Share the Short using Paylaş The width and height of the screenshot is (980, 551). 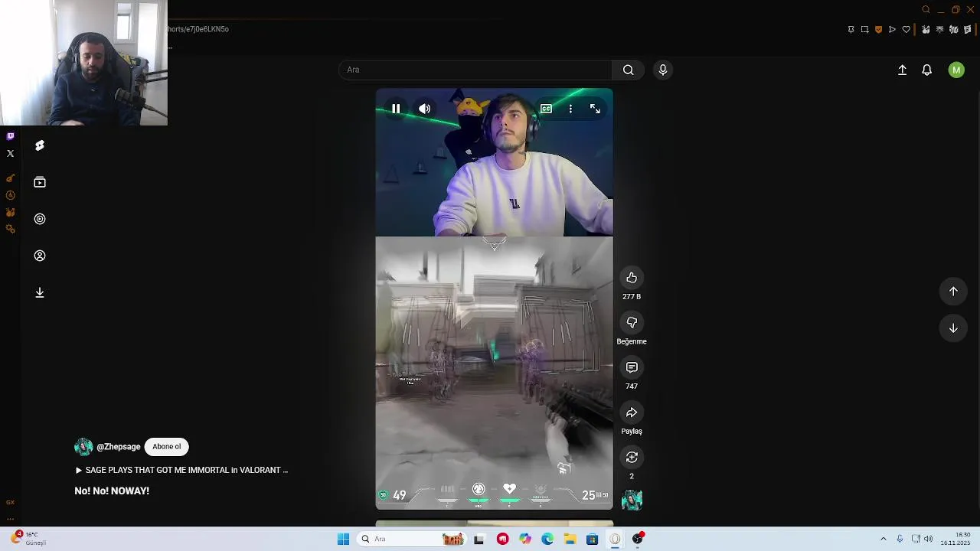coord(632,412)
